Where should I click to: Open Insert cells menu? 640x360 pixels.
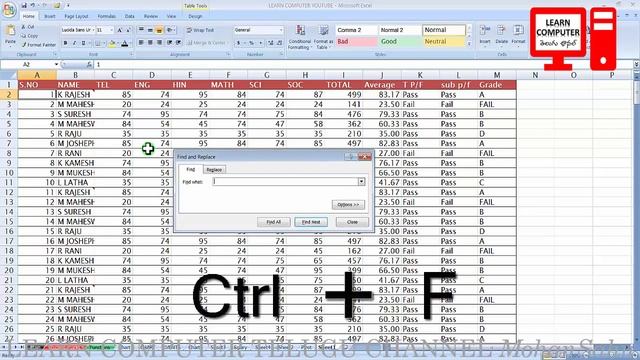point(485,35)
